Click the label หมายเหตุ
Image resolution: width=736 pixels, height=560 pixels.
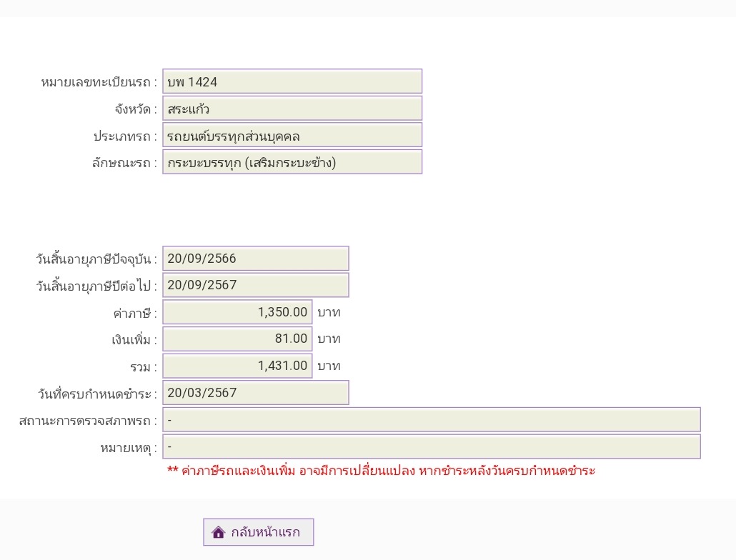coord(129,448)
